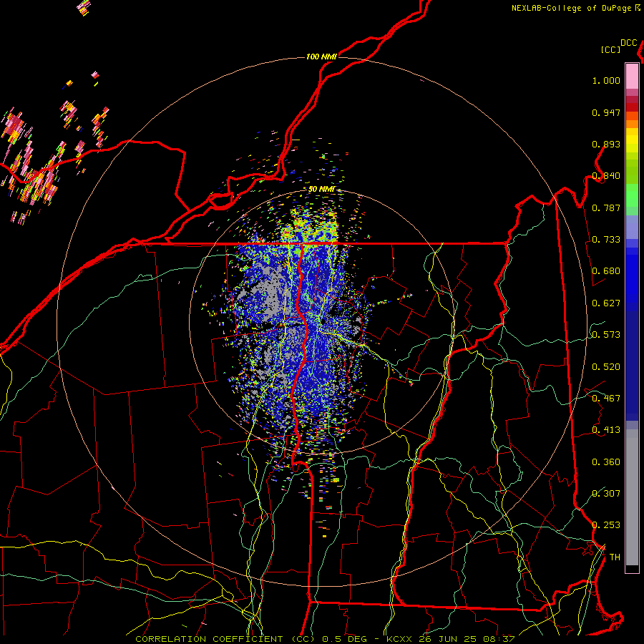This screenshot has width=644, height=644.
Task: Click the TH threshold label on the scale
Action: [615, 557]
